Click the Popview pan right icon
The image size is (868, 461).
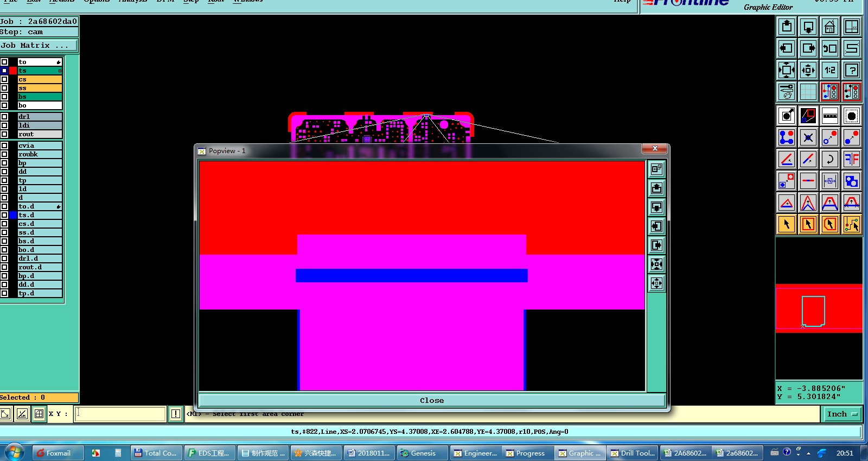pyautogui.click(x=656, y=245)
